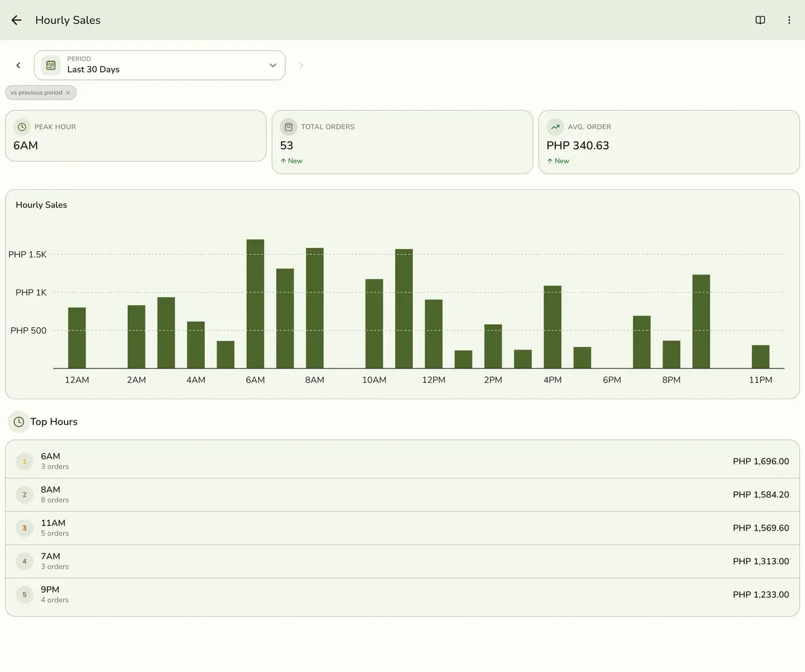Click the New indicator under Total Orders
This screenshot has height=672, width=805.
[292, 161]
